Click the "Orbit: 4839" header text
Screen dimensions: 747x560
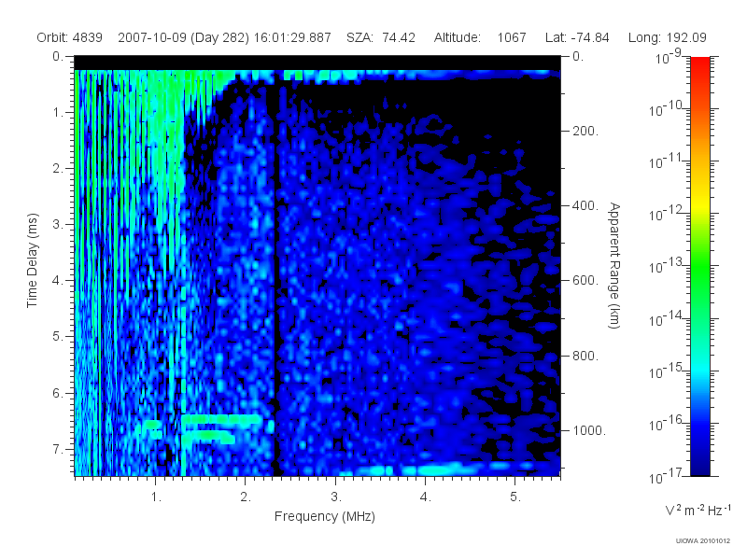point(69,37)
